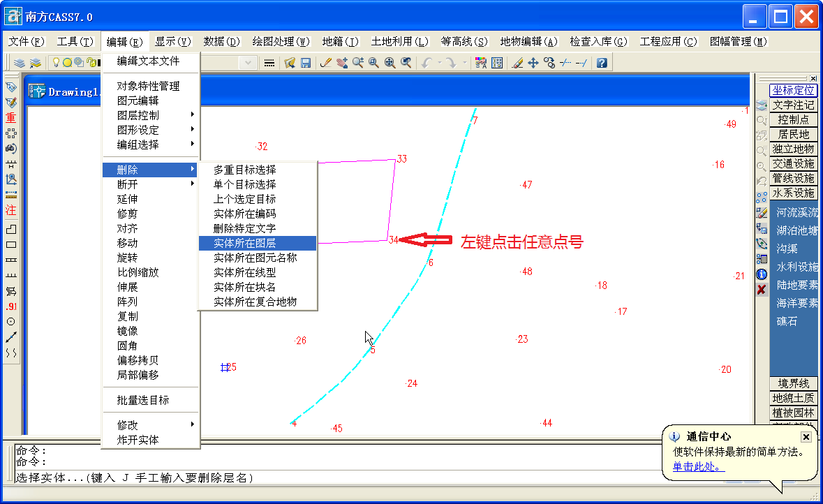823x504 pixels.
Task: Choose 删除特定文字 option
Action: (x=258, y=228)
